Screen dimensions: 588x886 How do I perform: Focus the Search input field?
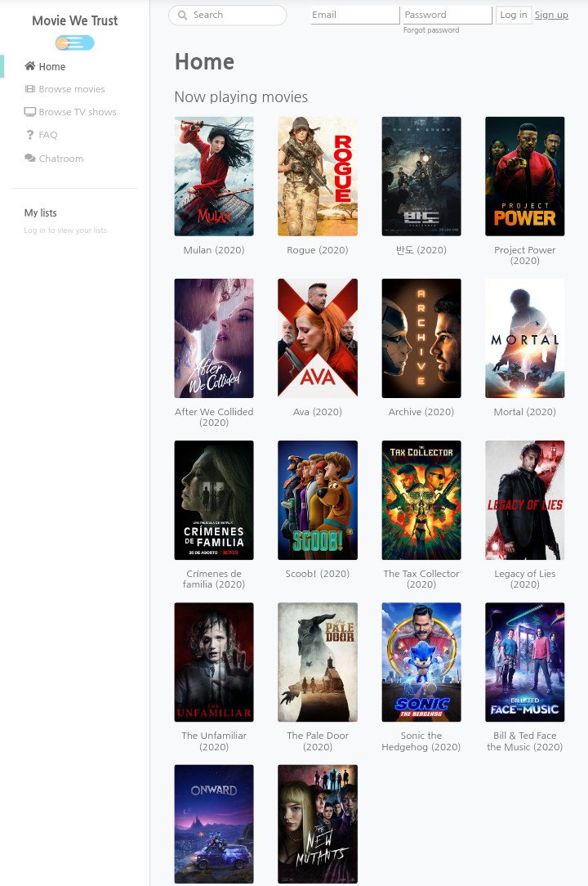tap(228, 16)
